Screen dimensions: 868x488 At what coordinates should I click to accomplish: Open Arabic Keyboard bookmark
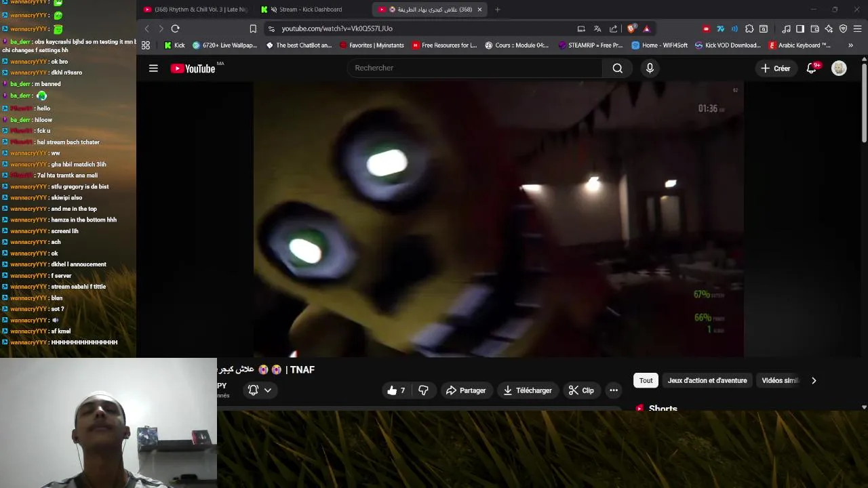800,45
